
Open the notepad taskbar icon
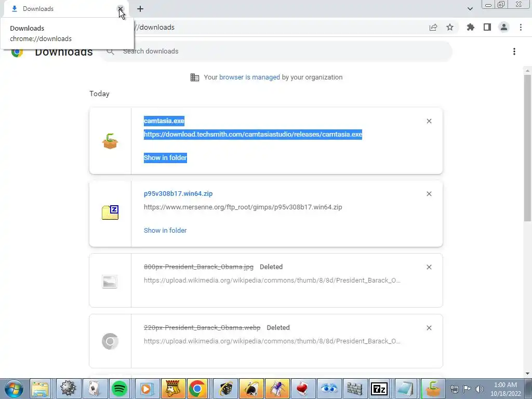pos(405,389)
